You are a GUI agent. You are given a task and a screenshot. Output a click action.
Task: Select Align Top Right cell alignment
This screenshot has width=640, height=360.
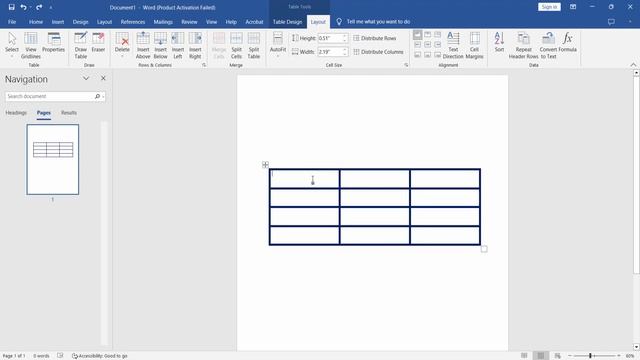pos(438,35)
